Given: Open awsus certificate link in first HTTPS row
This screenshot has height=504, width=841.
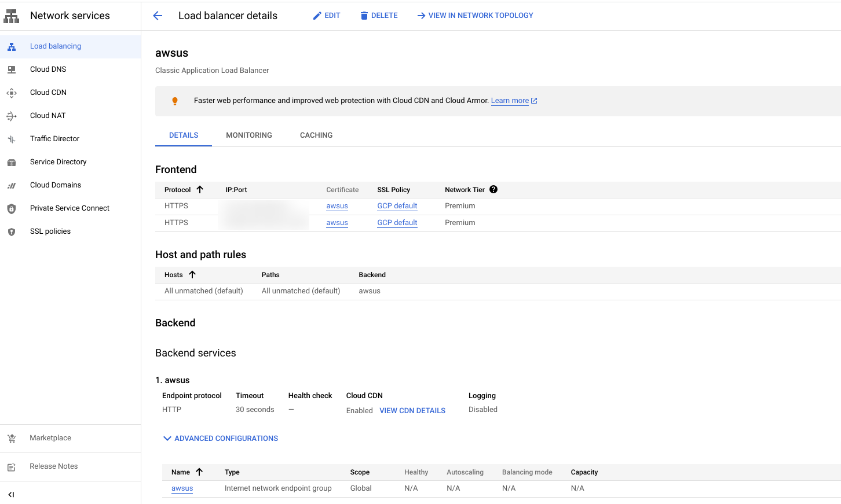Looking at the screenshot, I should pos(337,206).
